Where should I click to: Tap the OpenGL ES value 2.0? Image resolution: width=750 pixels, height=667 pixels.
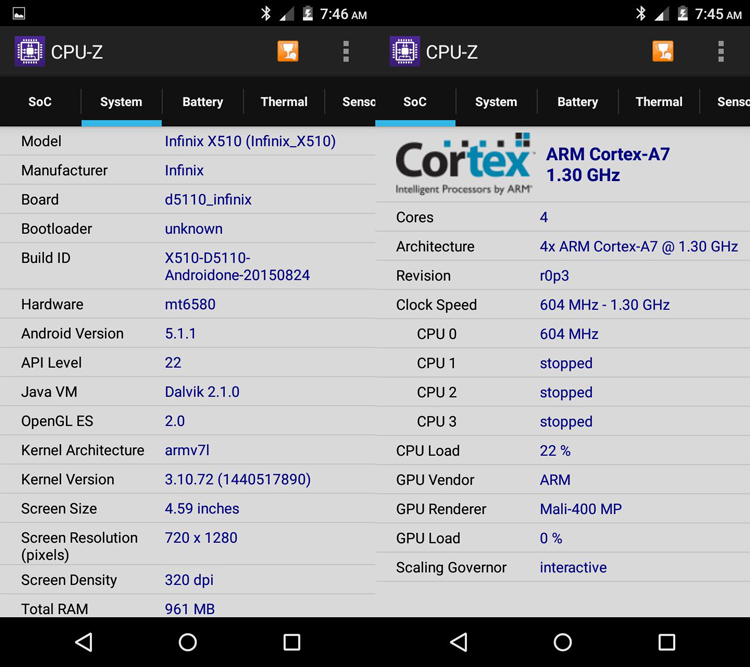point(175,421)
